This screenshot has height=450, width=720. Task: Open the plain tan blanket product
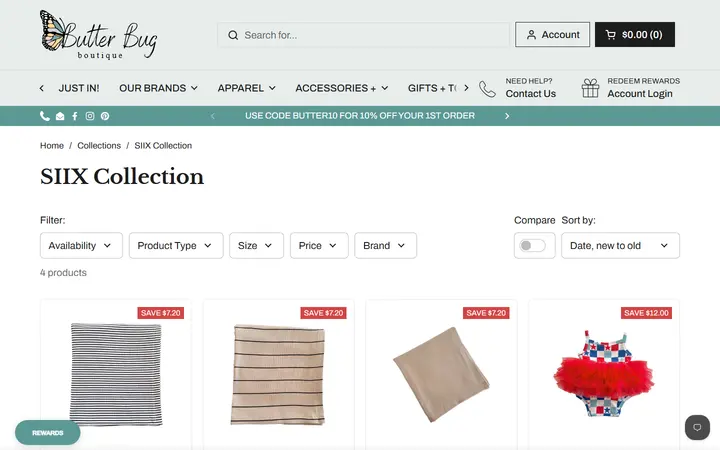pos(441,375)
